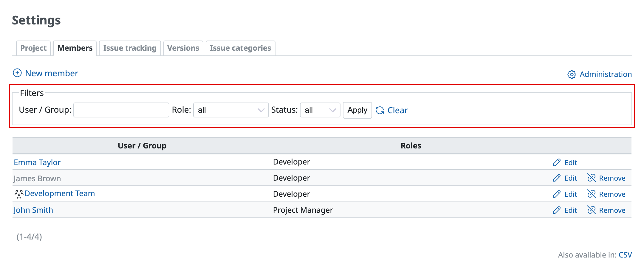Select the Members tab
The height and width of the screenshot is (276, 644).
75,48
